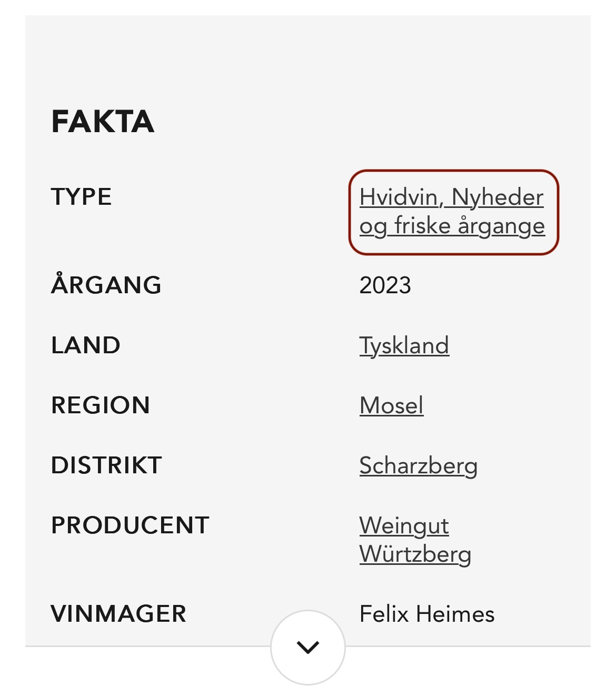Open the Tyskland country link

404,346
